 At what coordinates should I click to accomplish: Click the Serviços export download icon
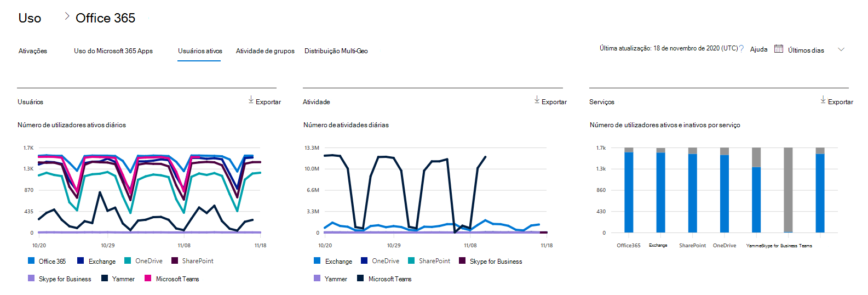(823, 100)
